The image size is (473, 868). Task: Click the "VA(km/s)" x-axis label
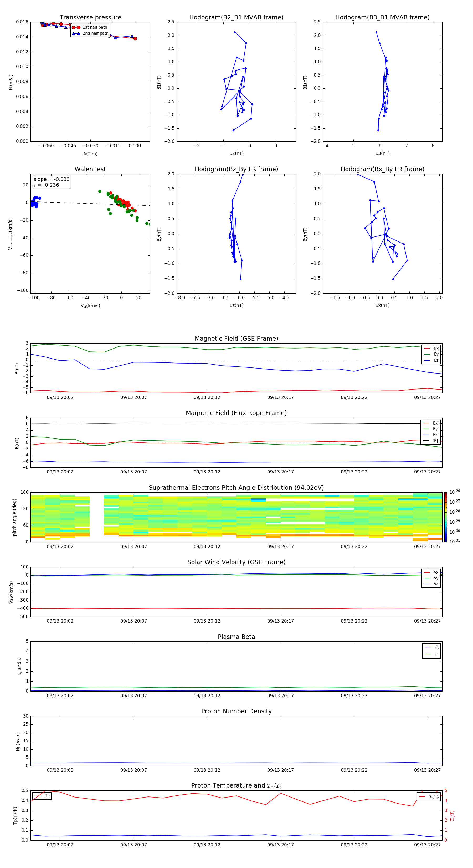pos(90,306)
